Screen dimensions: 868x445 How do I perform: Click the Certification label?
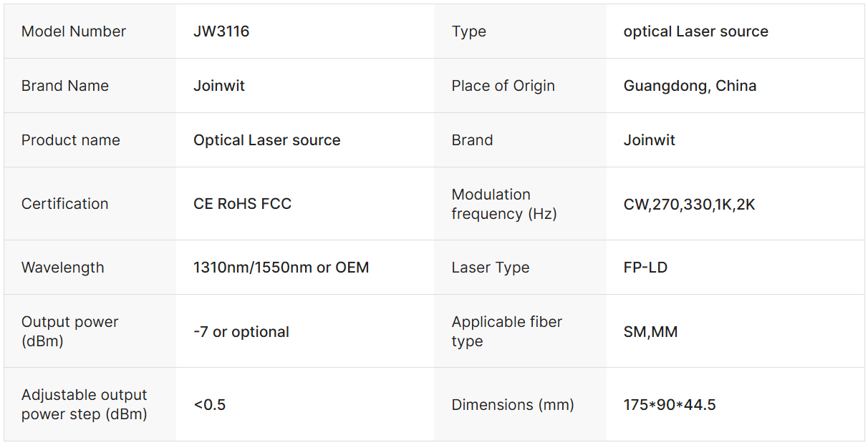point(65,204)
